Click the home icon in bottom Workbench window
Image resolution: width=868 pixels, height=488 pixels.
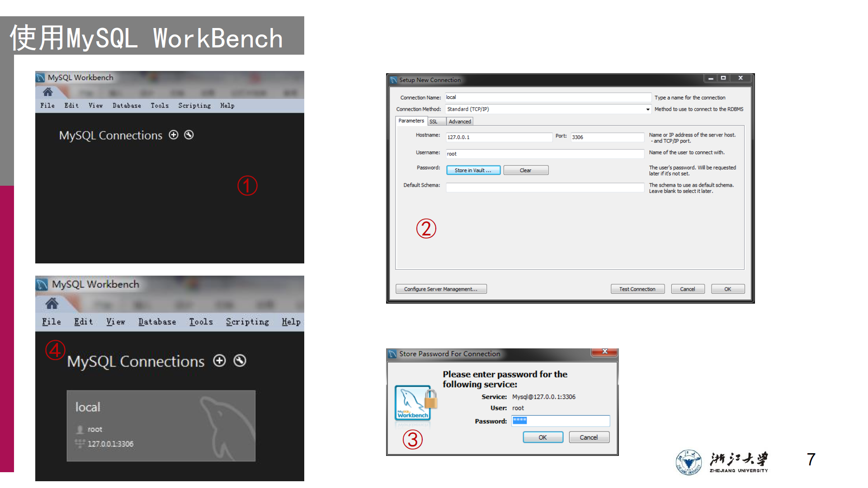(x=52, y=304)
